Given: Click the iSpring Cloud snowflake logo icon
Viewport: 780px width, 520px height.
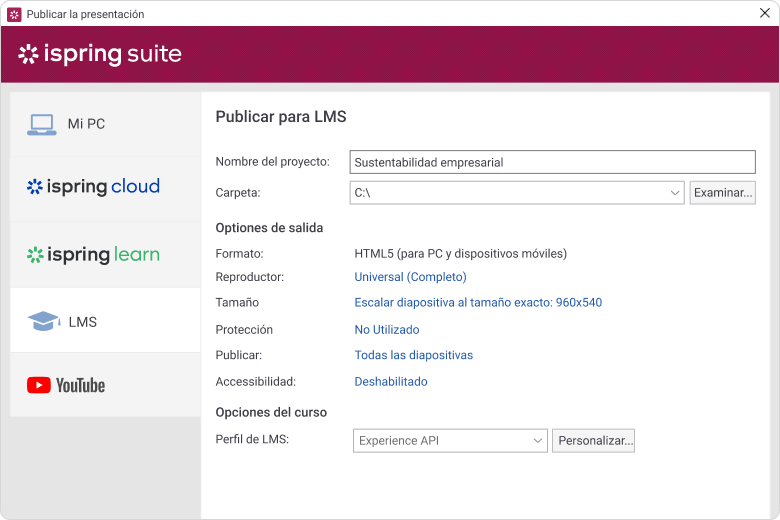Looking at the screenshot, I should click(x=35, y=187).
